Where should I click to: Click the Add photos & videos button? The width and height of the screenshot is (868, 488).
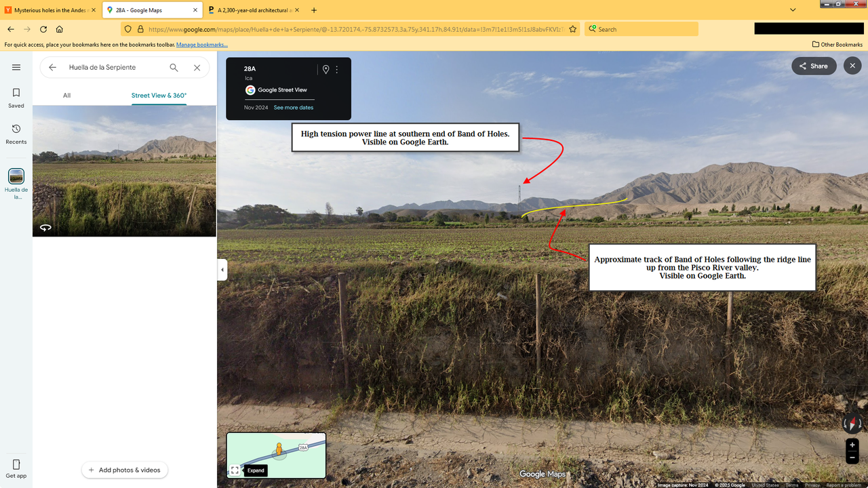pos(125,470)
